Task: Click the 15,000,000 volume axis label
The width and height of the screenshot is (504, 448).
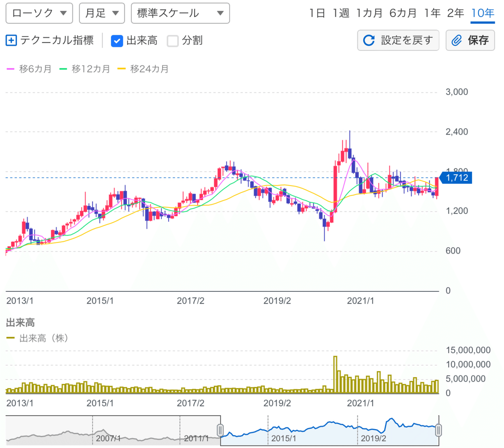Action: coord(468,350)
